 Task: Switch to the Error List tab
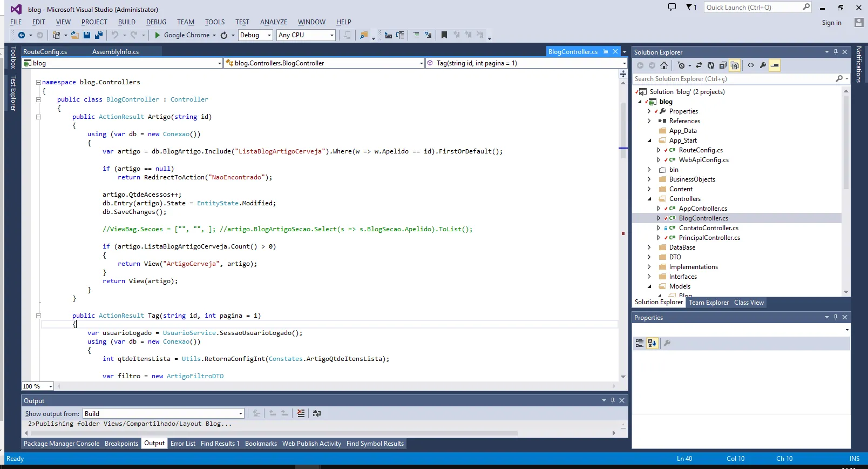click(x=183, y=444)
